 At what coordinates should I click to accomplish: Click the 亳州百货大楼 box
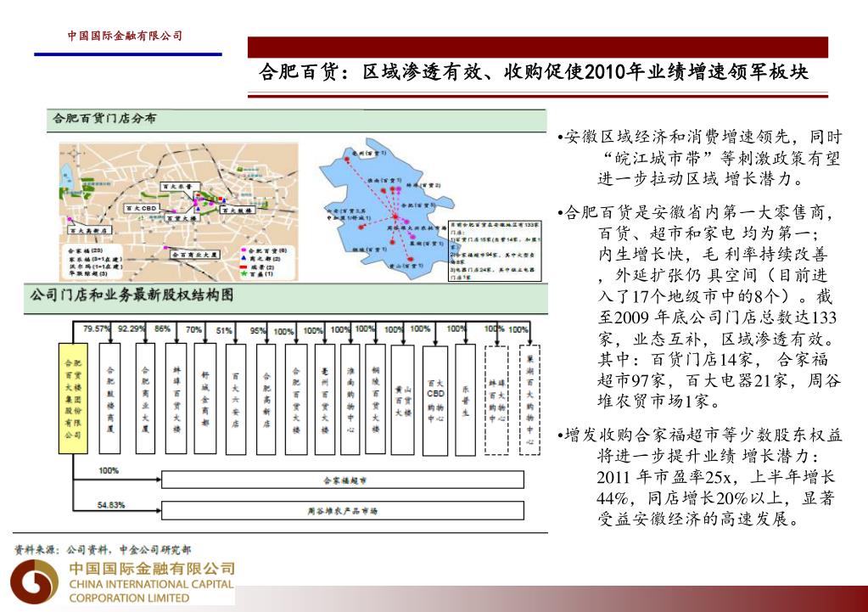(325, 399)
